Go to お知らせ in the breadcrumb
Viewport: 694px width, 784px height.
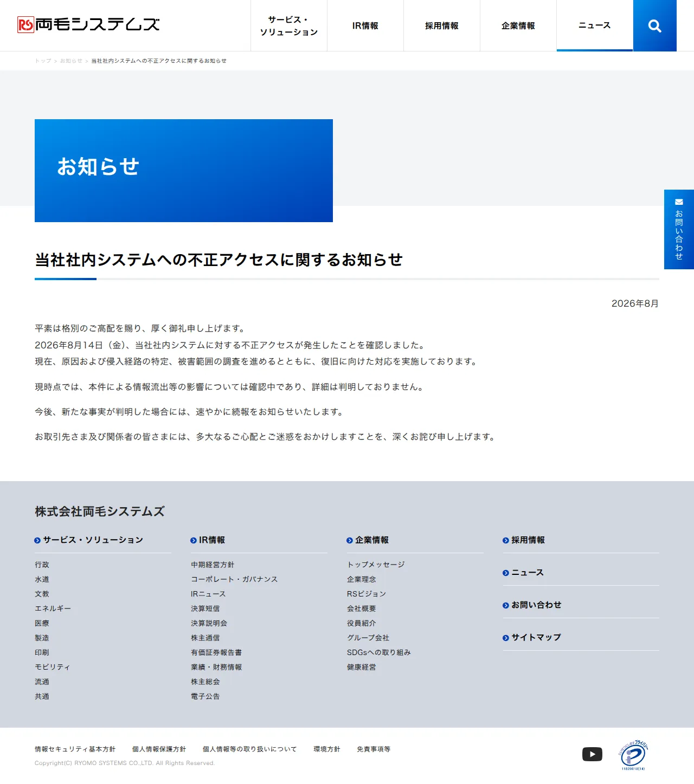(71, 61)
